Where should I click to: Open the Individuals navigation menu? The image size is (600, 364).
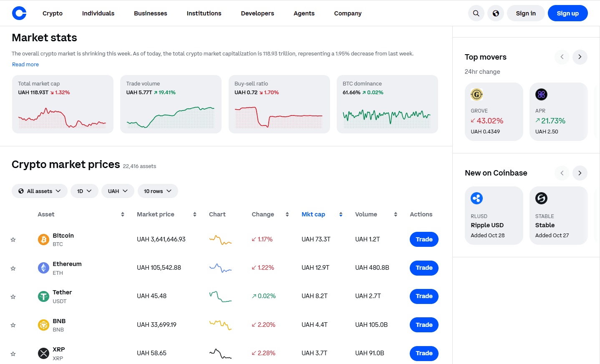pyautogui.click(x=98, y=13)
